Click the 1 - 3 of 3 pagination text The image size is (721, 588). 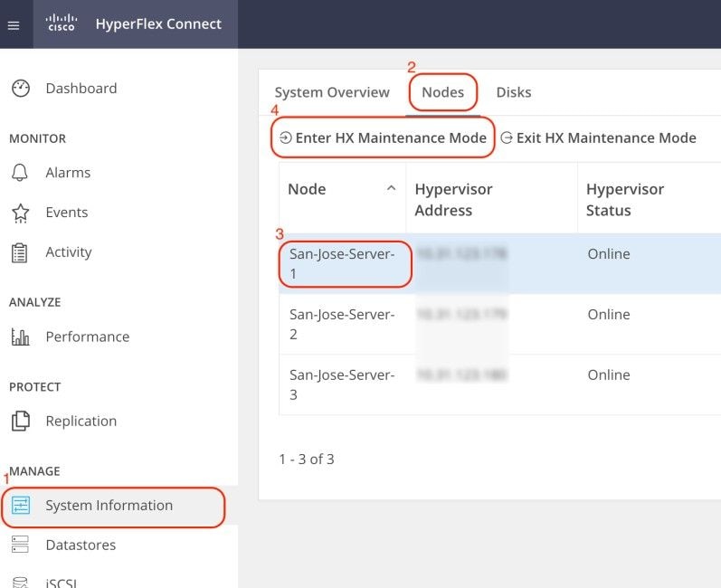point(307,460)
